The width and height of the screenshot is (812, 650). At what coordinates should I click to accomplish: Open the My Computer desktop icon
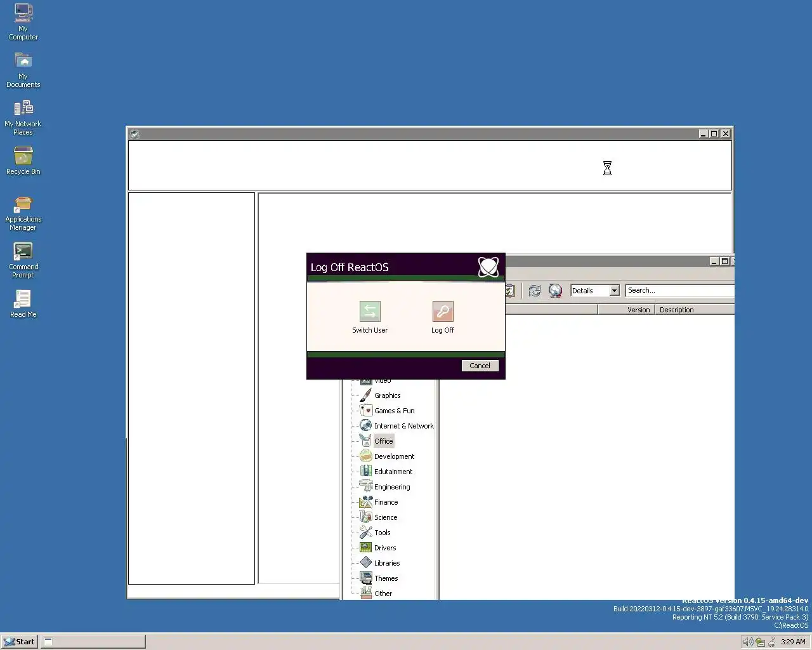point(23,22)
